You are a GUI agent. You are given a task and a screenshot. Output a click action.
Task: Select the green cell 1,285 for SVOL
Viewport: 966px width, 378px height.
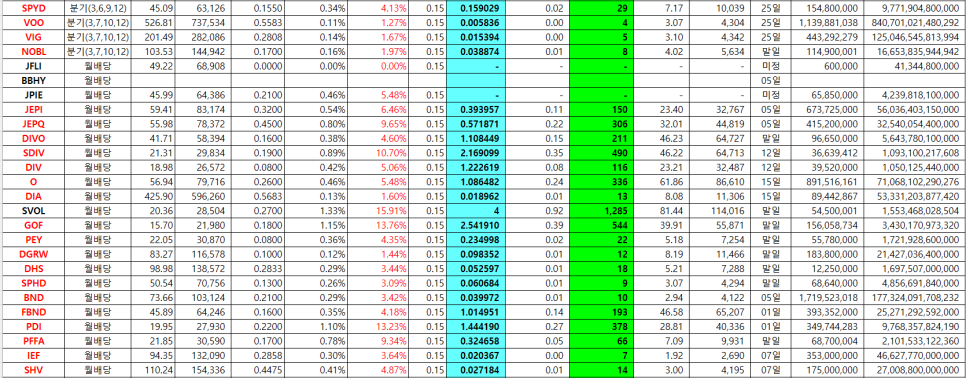pyautogui.click(x=601, y=211)
